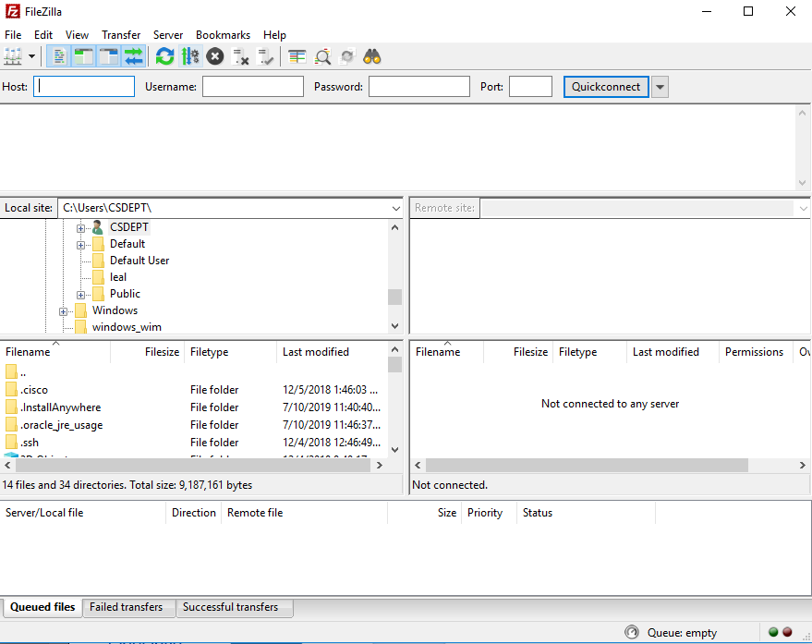
Task: Open the Quickconnect history dropdown
Action: pos(660,87)
